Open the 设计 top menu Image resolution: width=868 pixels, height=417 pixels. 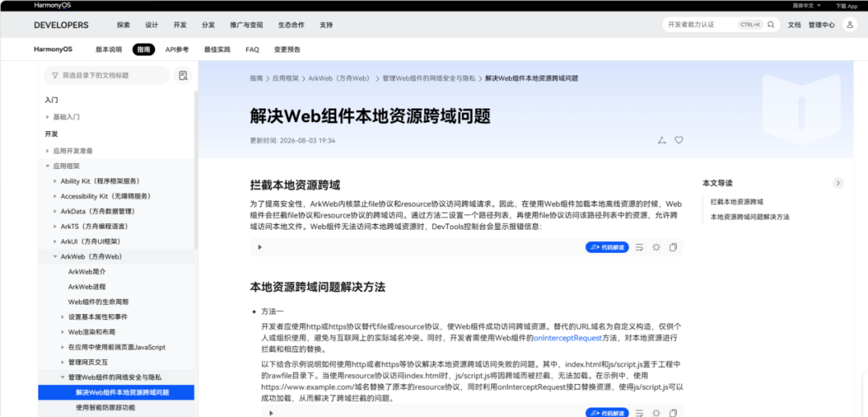pos(152,25)
